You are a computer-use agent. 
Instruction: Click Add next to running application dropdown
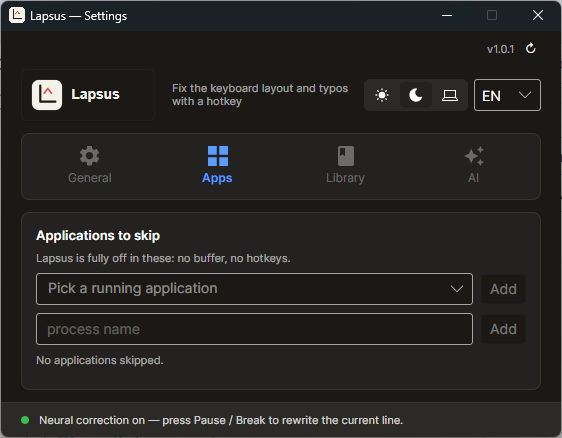(503, 289)
